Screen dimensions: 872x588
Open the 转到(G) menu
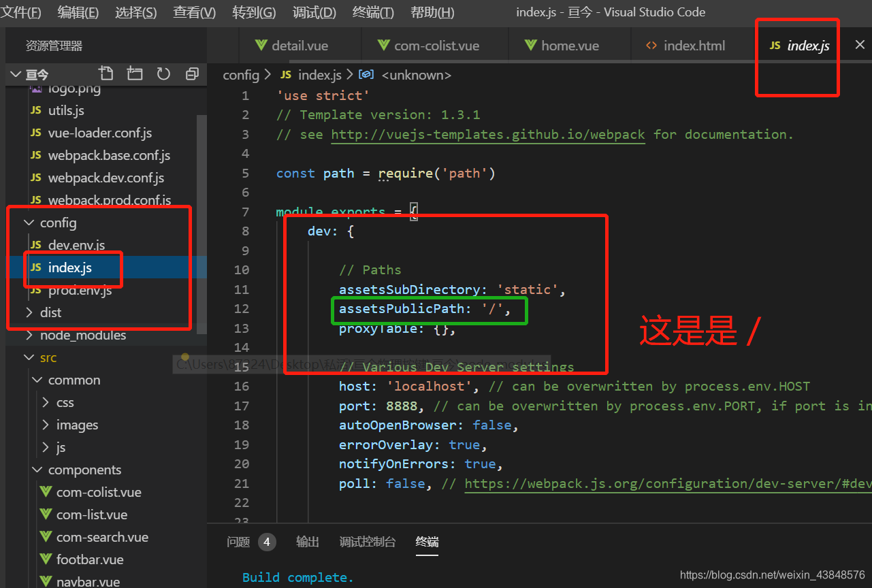pos(254,12)
